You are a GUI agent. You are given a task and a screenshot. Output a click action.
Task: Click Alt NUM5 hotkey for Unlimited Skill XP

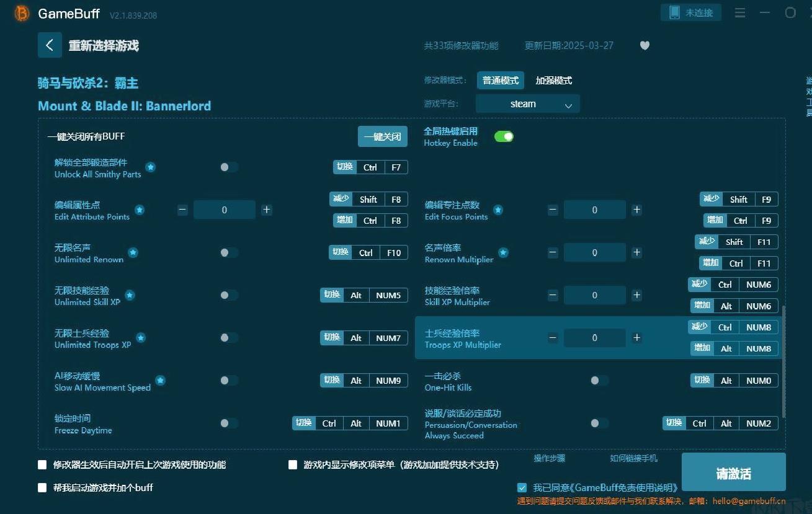364,295
